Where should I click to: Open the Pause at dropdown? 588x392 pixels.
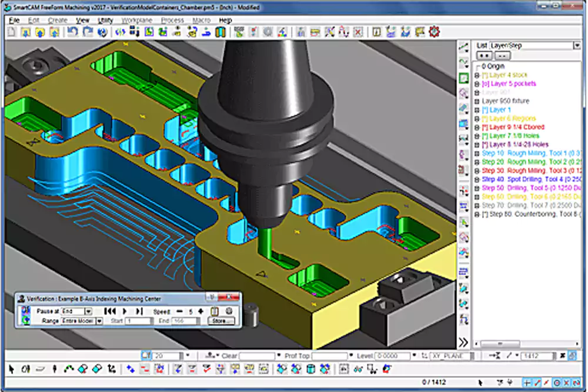point(88,311)
